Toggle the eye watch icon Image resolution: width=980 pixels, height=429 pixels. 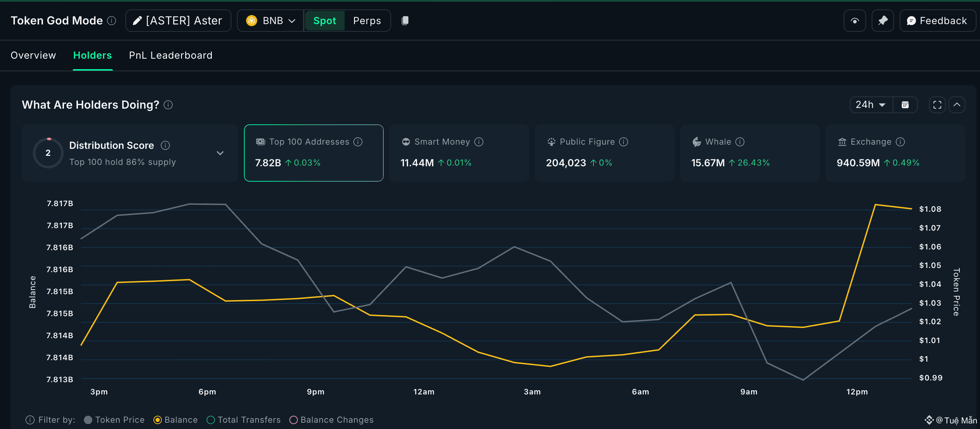(x=855, y=21)
